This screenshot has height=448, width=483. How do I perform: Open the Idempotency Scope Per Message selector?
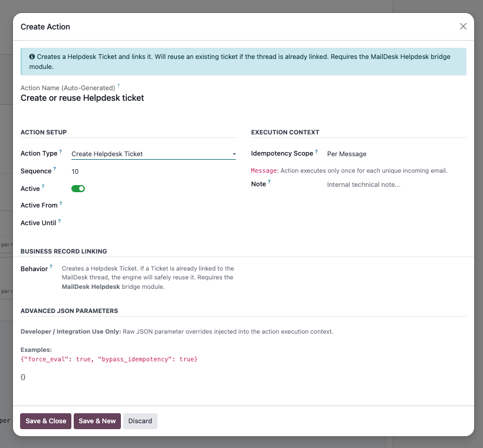pyautogui.click(x=396, y=154)
